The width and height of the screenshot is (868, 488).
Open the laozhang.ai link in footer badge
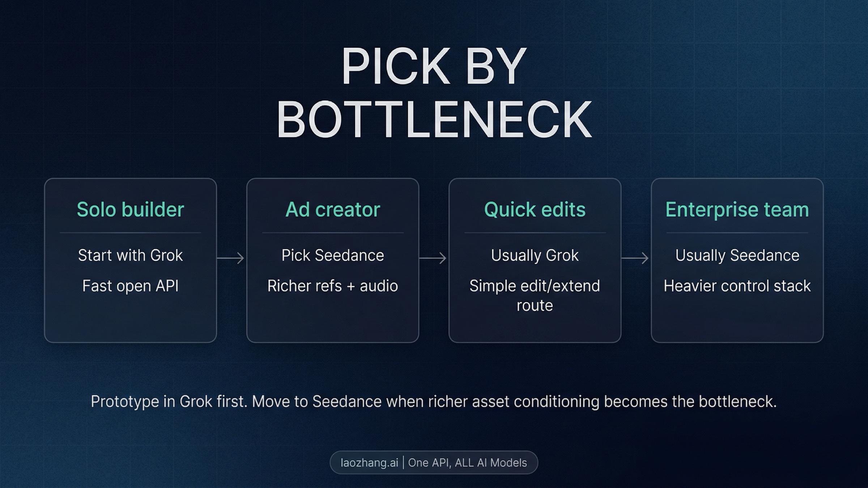tap(369, 463)
